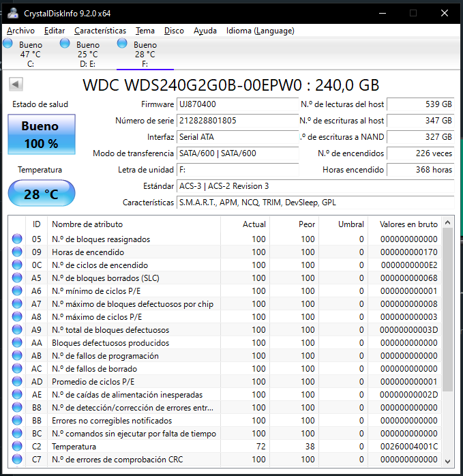Click the host writes value 347 GB
Screen dimensions: 463x476
click(x=421, y=121)
